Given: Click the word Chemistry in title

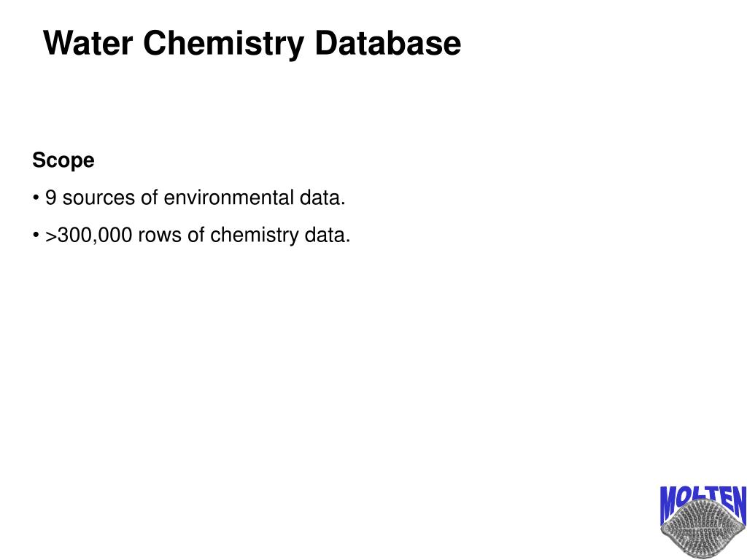Looking at the screenshot, I should pyautogui.click(x=223, y=44).
